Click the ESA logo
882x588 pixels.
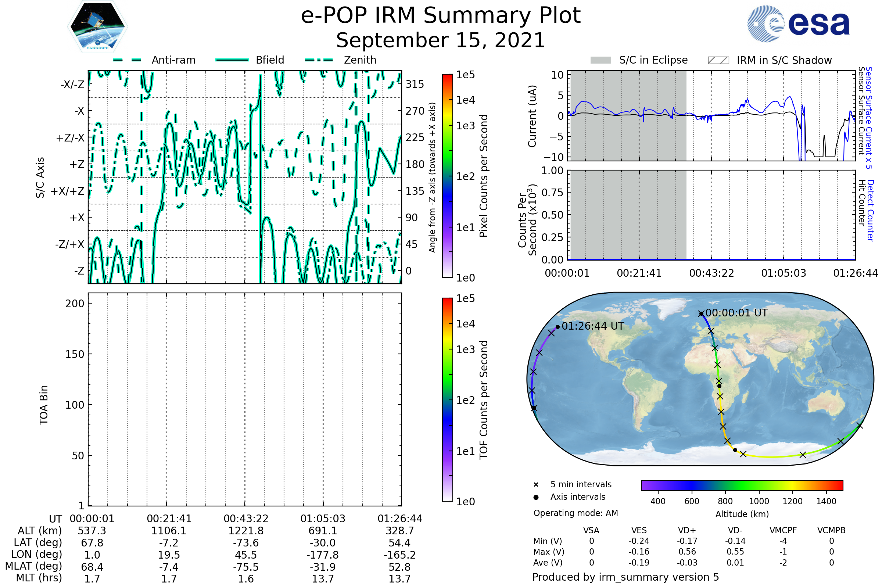pyautogui.click(x=798, y=24)
